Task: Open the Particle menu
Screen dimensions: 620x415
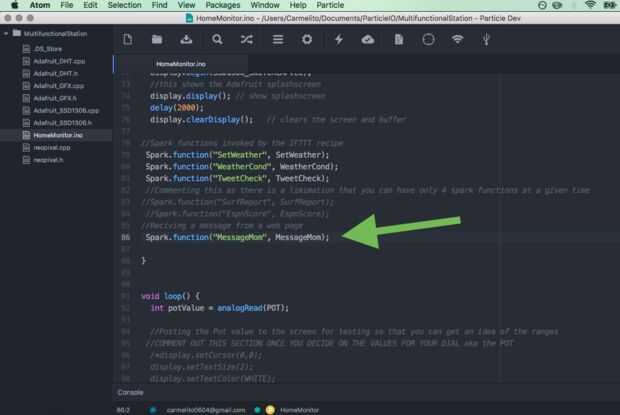Action: tap(330, 5)
